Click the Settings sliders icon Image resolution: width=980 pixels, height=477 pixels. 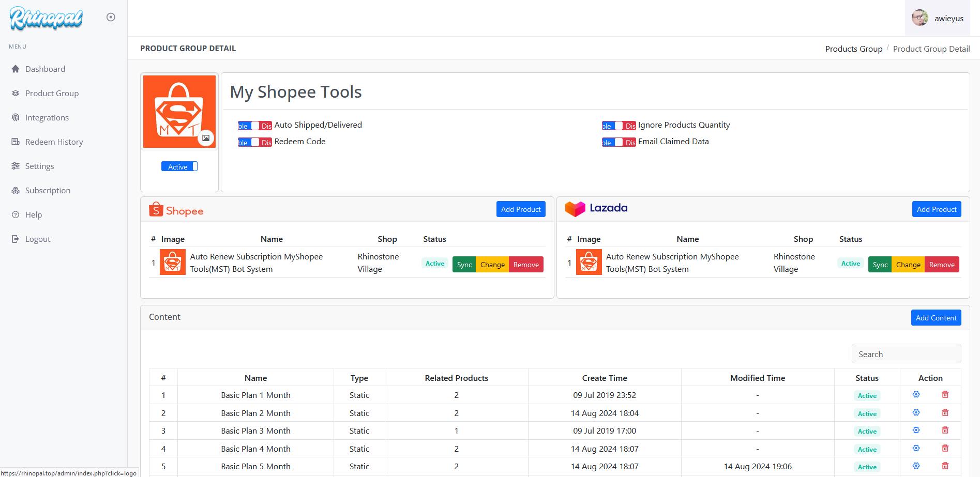[16, 166]
